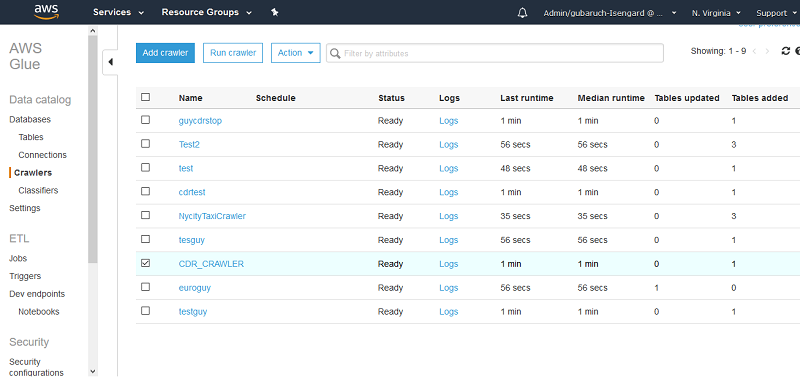Screen dimensions: 800x377
Task: Open Triggers in the sidebar
Action: (x=25, y=277)
